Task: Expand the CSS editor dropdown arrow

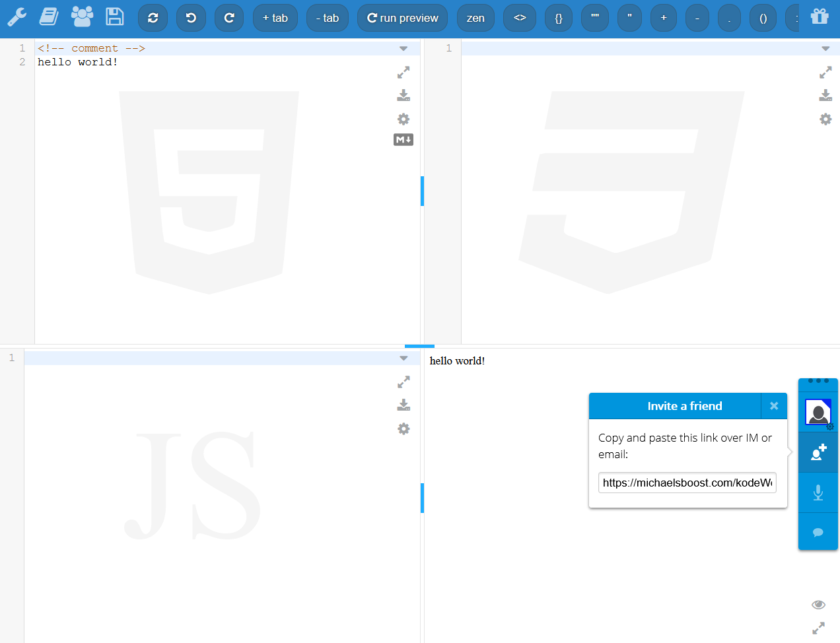Action: (x=825, y=48)
